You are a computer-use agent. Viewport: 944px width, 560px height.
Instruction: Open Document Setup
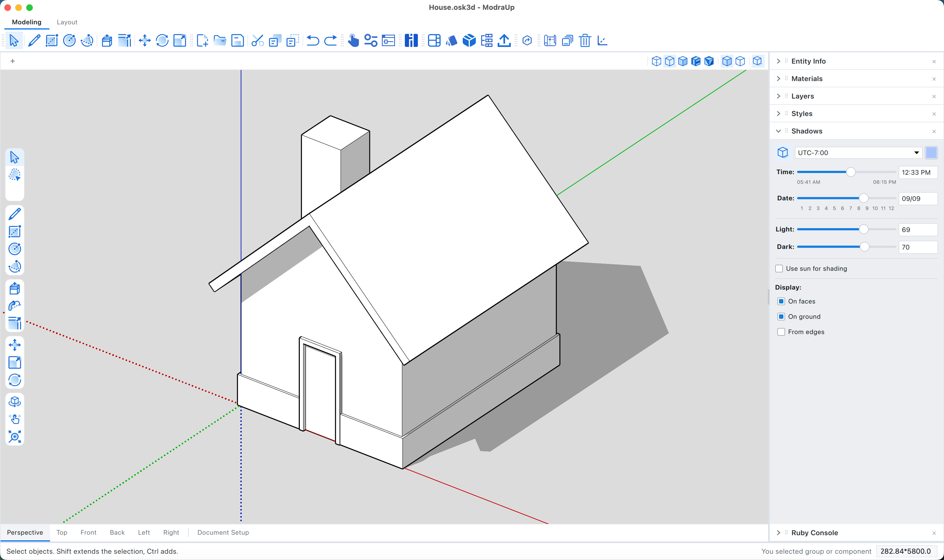[x=223, y=532]
